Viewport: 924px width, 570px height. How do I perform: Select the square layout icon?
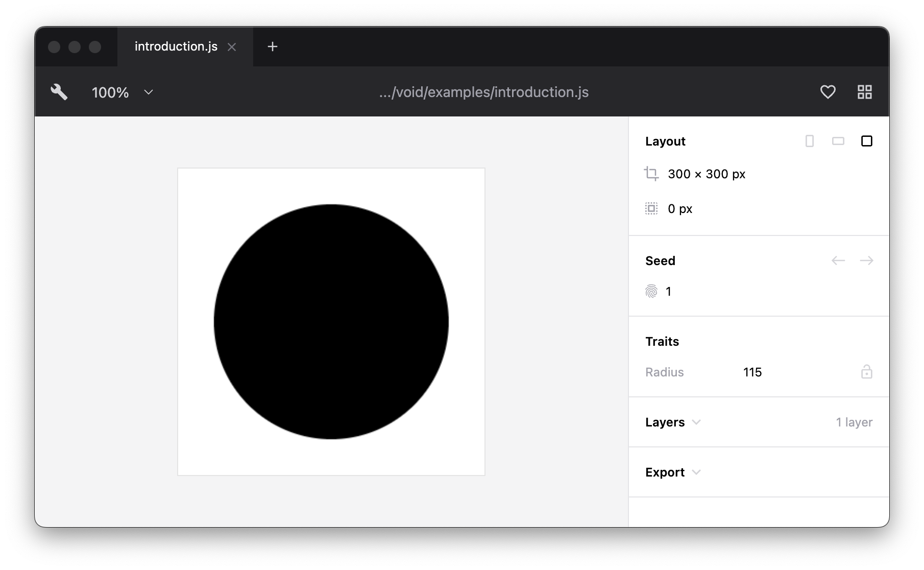pos(866,141)
